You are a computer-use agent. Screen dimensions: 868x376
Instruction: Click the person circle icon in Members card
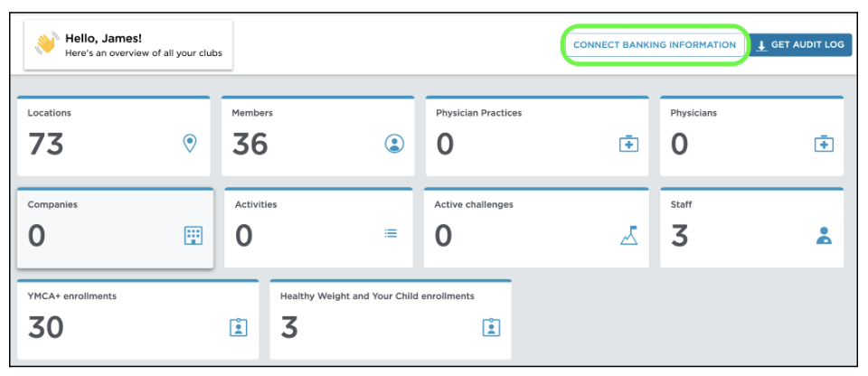[394, 144]
